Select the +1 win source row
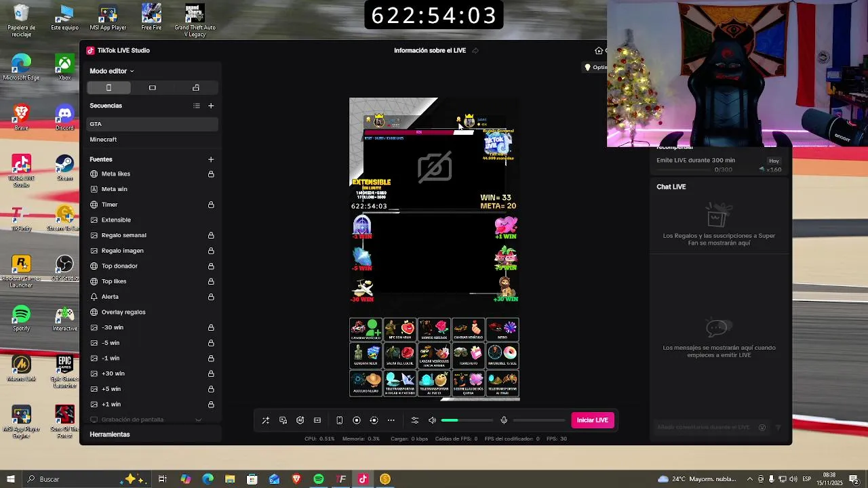This screenshot has height=488, width=868. point(153,405)
